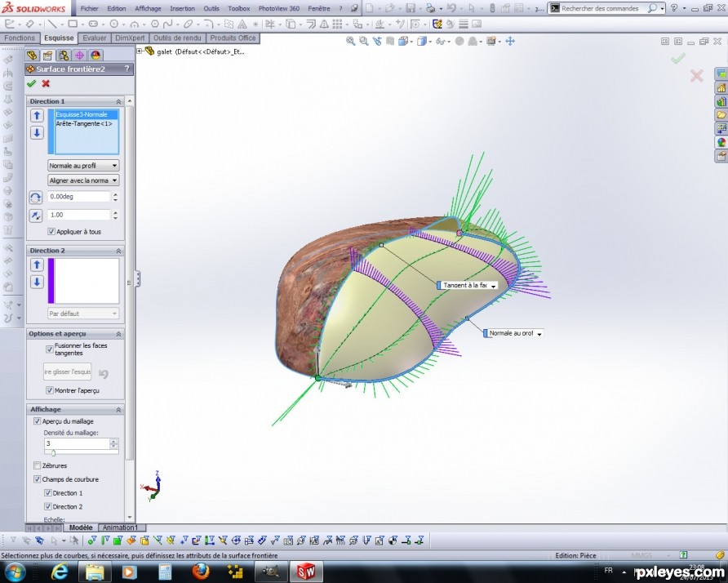Expand the galet tree node
The height and width of the screenshot is (583, 728).
pos(140,51)
